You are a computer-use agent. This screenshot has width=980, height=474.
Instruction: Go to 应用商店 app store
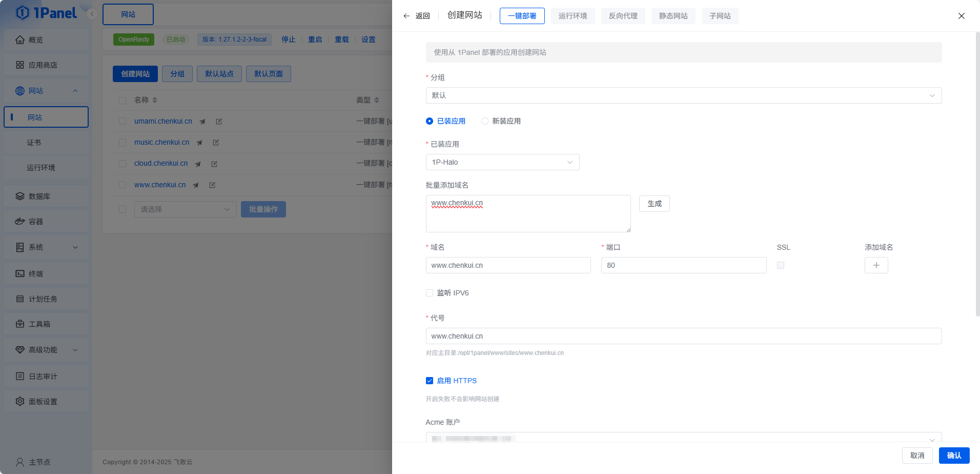pyautogui.click(x=43, y=65)
